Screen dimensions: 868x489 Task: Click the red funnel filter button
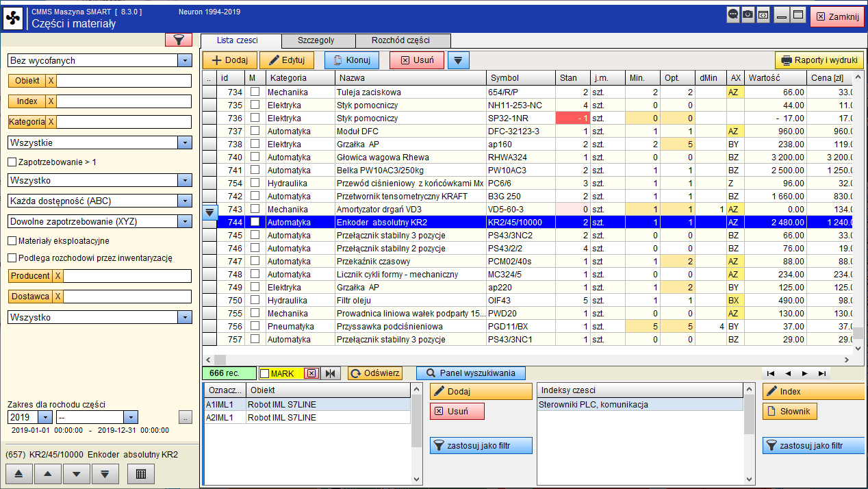179,40
